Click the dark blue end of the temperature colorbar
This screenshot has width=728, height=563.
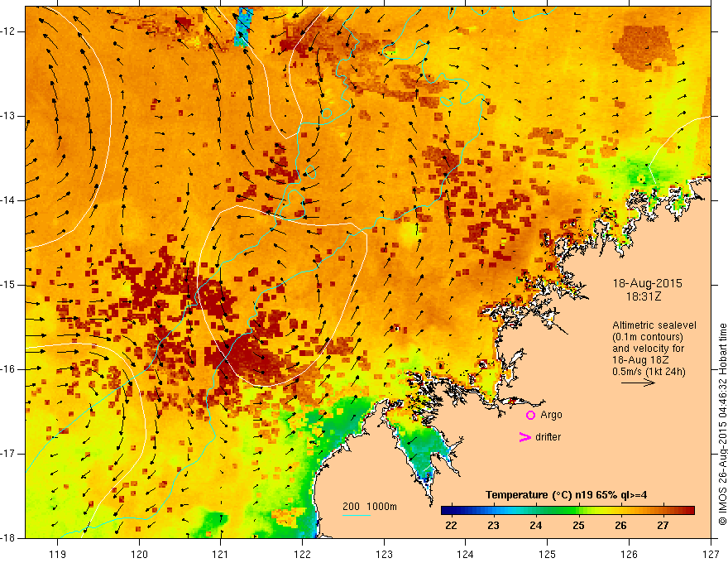[x=447, y=511]
